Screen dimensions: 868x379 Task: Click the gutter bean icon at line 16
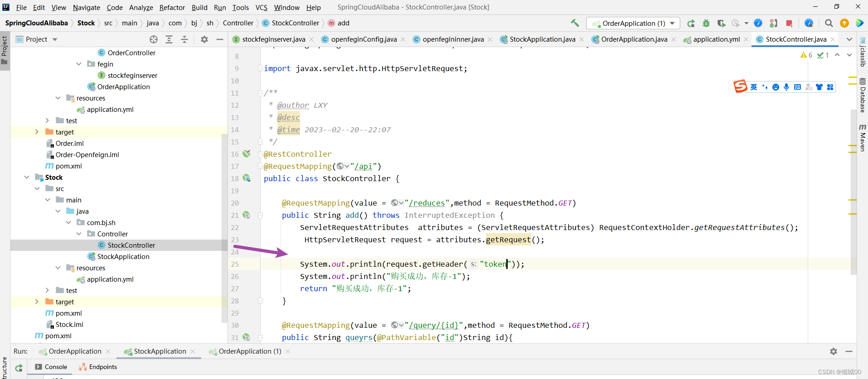tap(247, 154)
